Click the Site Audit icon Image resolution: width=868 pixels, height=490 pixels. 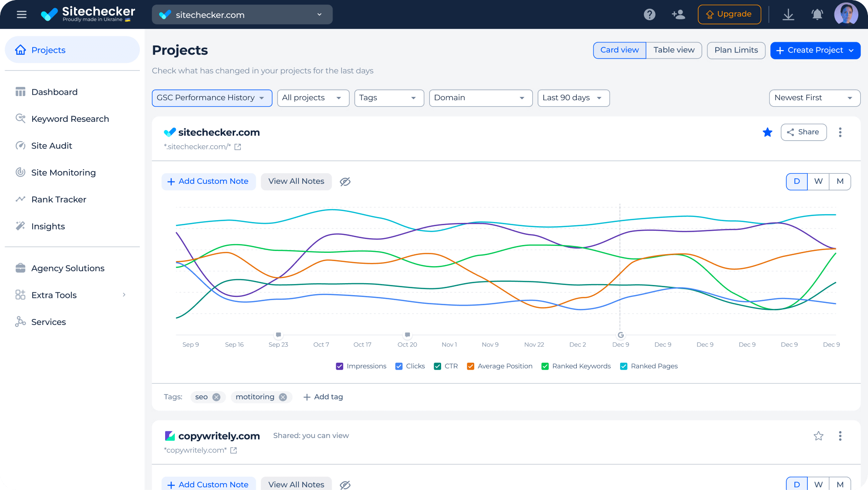tap(20, 146)
